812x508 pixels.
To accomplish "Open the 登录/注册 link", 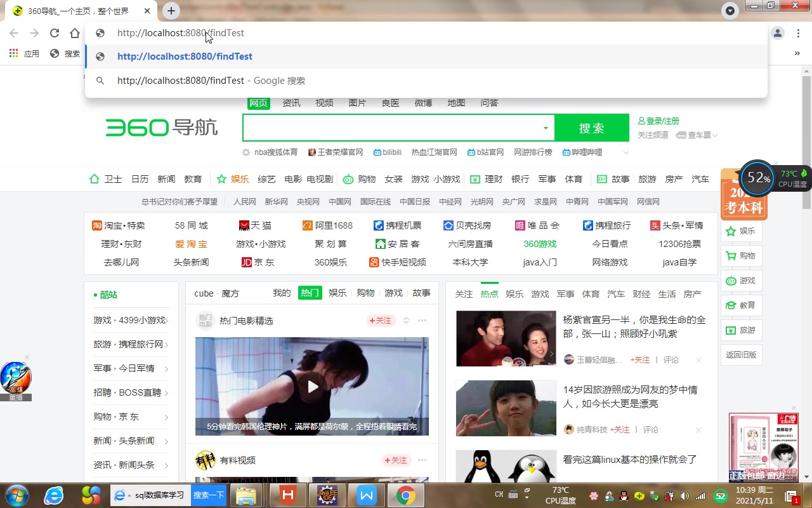I will 658,121.
